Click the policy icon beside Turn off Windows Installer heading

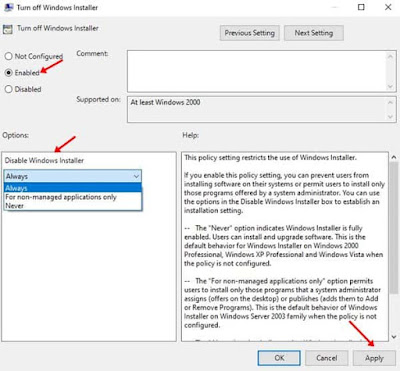pyautogui.click(x=7, y=29)
